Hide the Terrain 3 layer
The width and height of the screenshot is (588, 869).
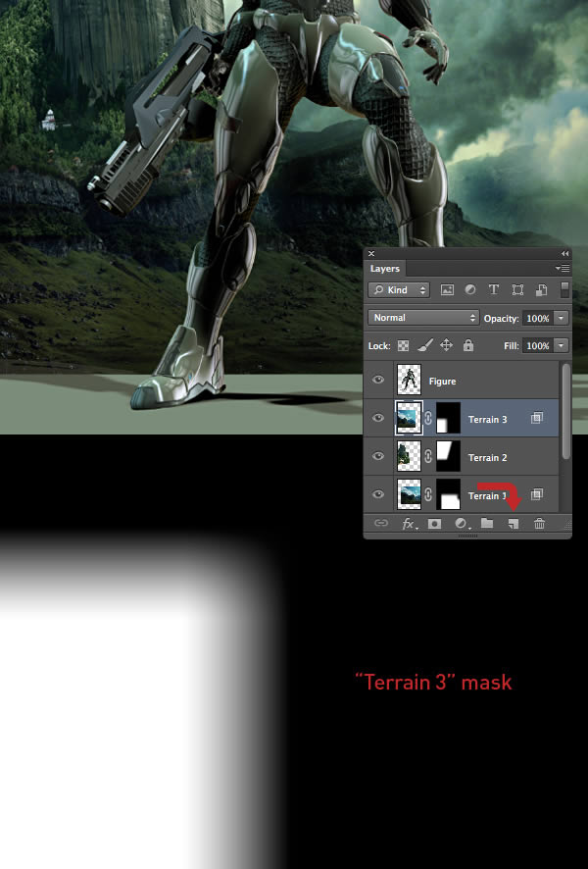click(x=378, y=418)
